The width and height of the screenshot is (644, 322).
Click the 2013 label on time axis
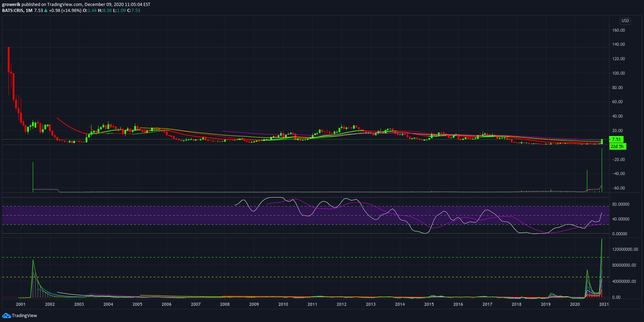pyautogui.click(x=371, y=304)
